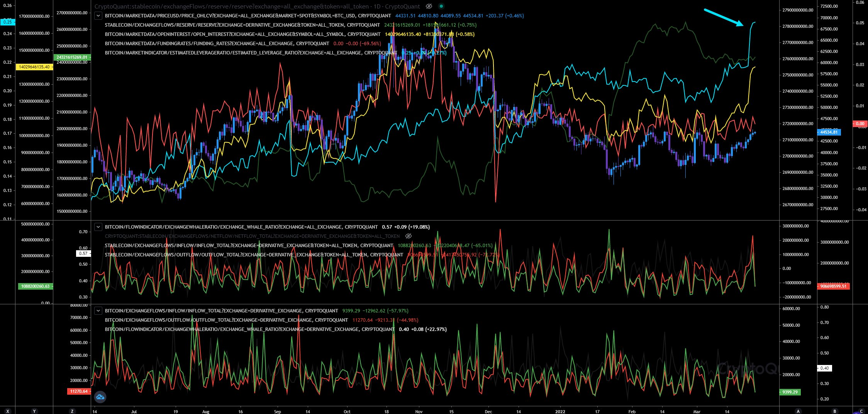The image size is (868, 414).
Task: Select the B price scale label
Action: 835,411
